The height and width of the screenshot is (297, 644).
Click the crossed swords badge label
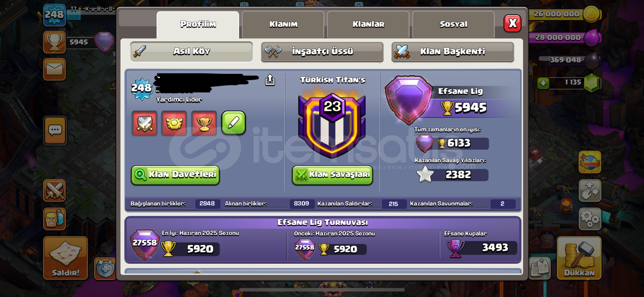pos(144,123)
